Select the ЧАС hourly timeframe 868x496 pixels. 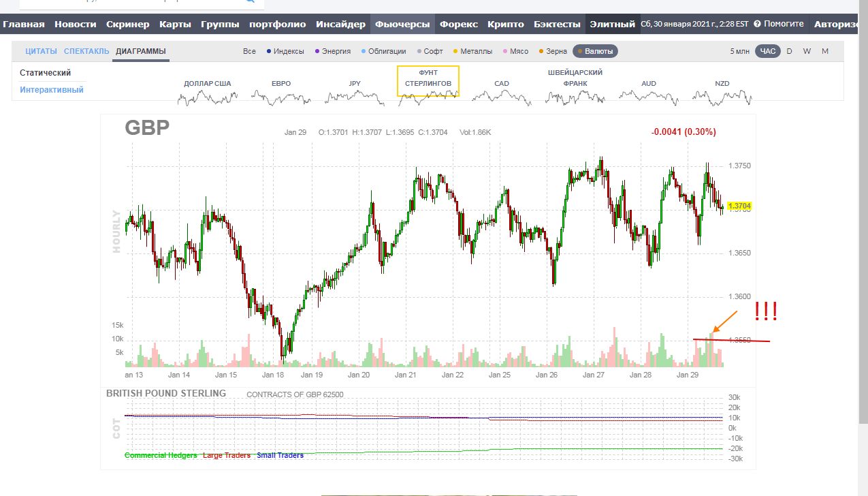768,51
